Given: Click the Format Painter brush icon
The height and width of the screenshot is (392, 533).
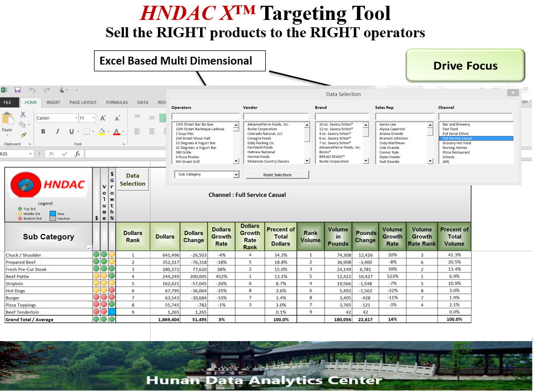Looking at the screenshot, I should click(x=23, y=135).
